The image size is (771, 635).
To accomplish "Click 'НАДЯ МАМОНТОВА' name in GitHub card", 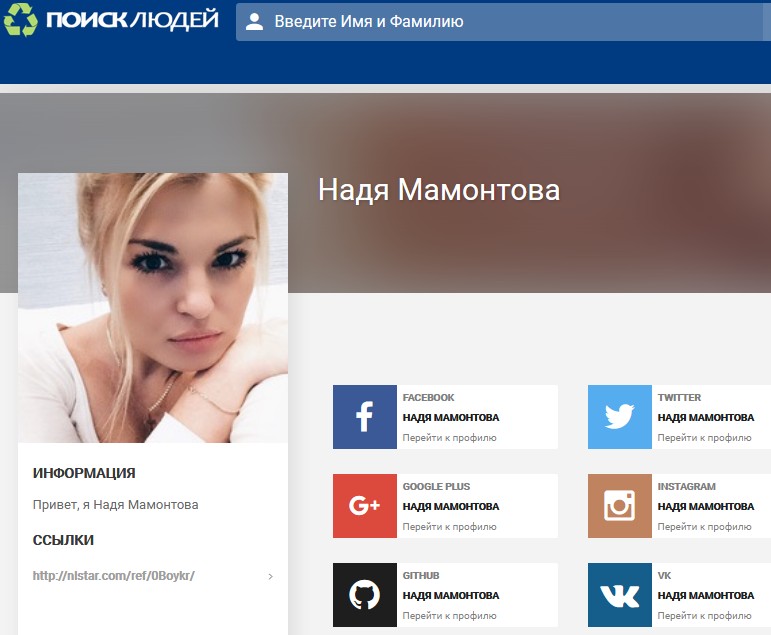I will (x=451, y=595).
